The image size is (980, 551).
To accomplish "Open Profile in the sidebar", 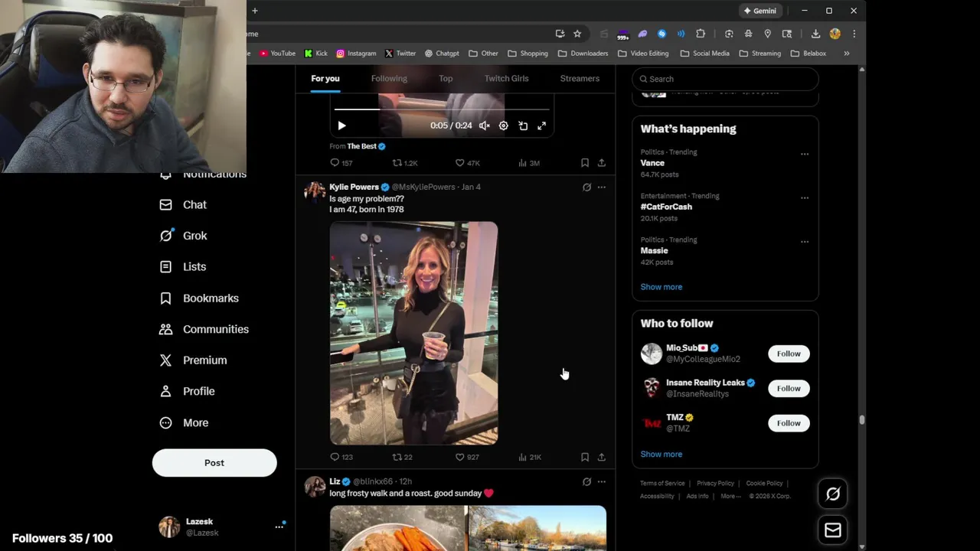I will [188, 391].
